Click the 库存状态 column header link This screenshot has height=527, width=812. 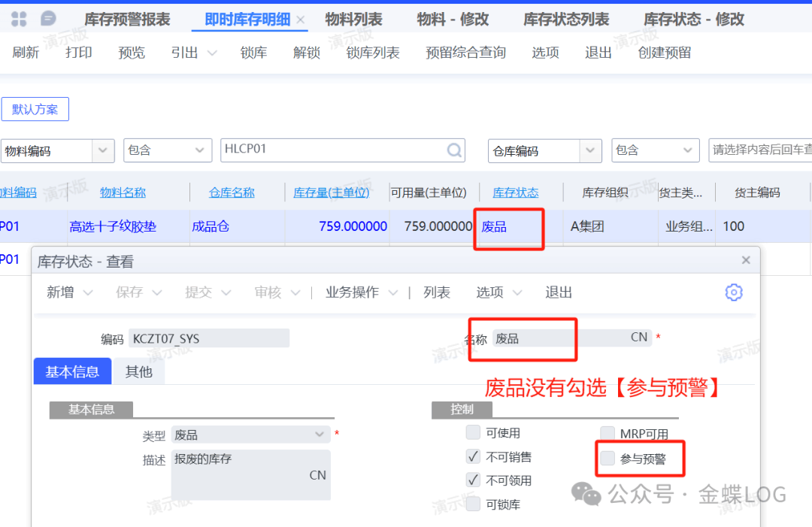[x=515, y=192]
